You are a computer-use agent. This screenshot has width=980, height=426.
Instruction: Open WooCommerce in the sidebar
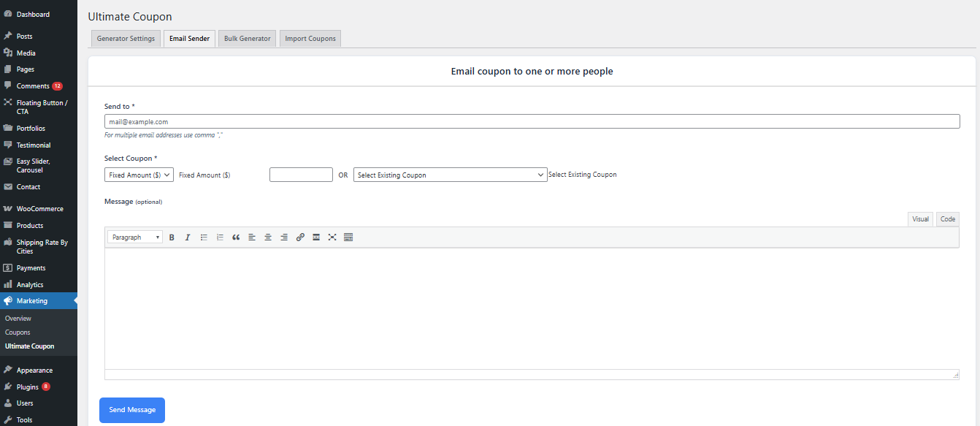click(39, 209)
